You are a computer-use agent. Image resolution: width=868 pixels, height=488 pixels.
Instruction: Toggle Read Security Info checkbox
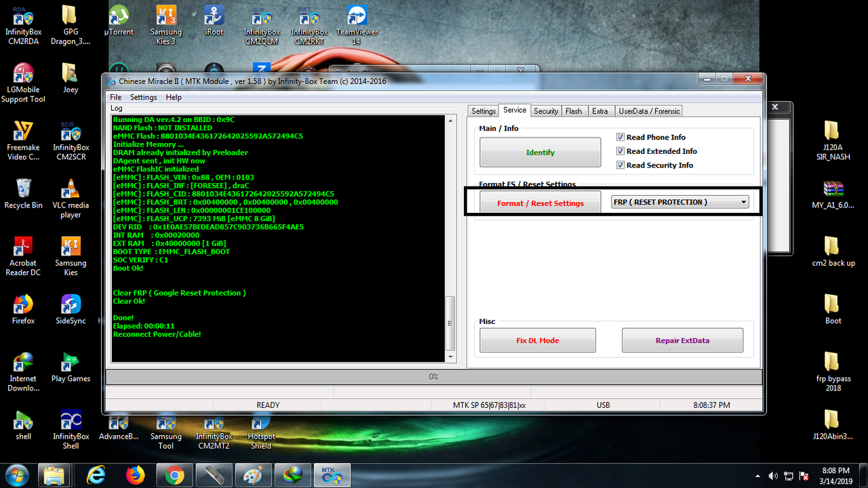click(620, 165)
